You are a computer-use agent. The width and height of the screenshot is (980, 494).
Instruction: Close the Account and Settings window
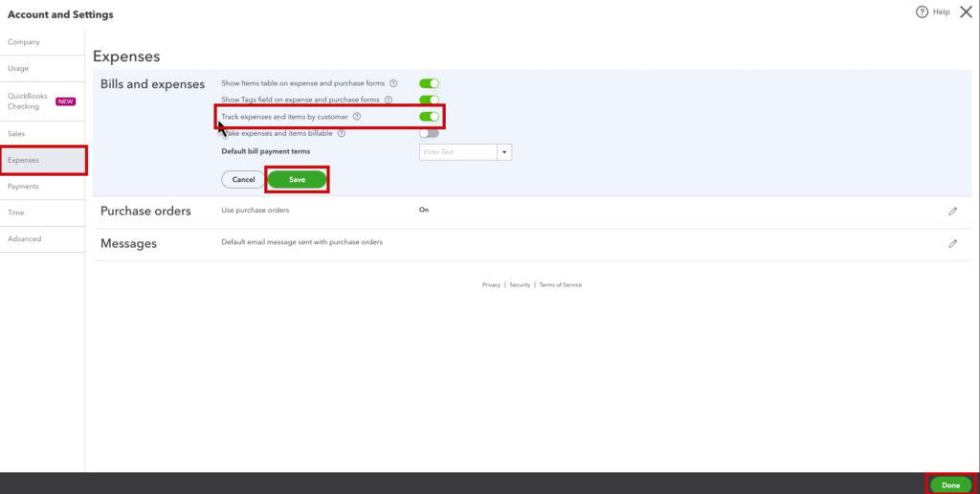click(x=965, y=12)
